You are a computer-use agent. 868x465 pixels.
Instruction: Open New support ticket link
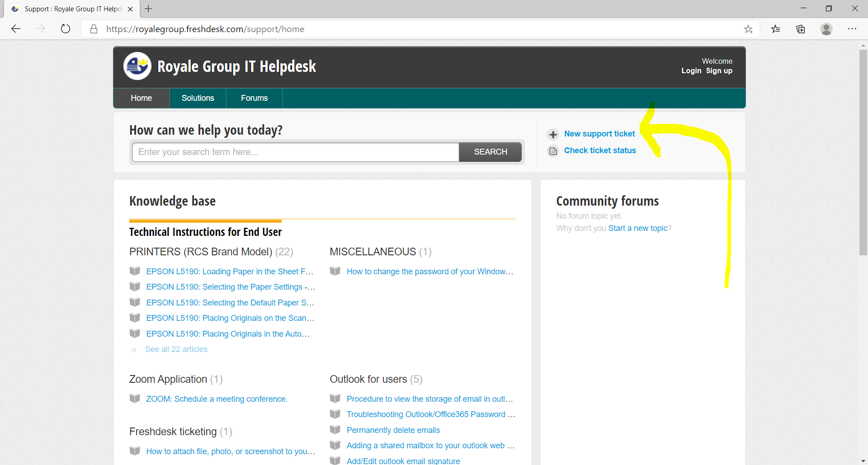click(x=599, y=134)
